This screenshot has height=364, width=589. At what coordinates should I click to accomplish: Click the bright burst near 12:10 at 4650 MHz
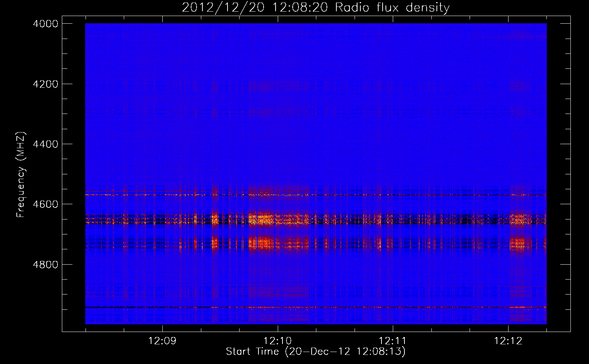click(x=261, y=219)
